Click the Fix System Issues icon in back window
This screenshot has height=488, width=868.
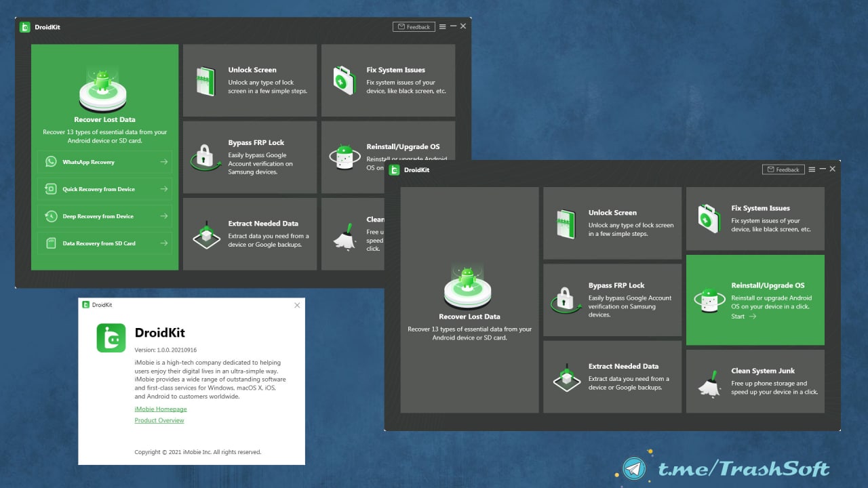pyautogui.click(x=344, y=80)
